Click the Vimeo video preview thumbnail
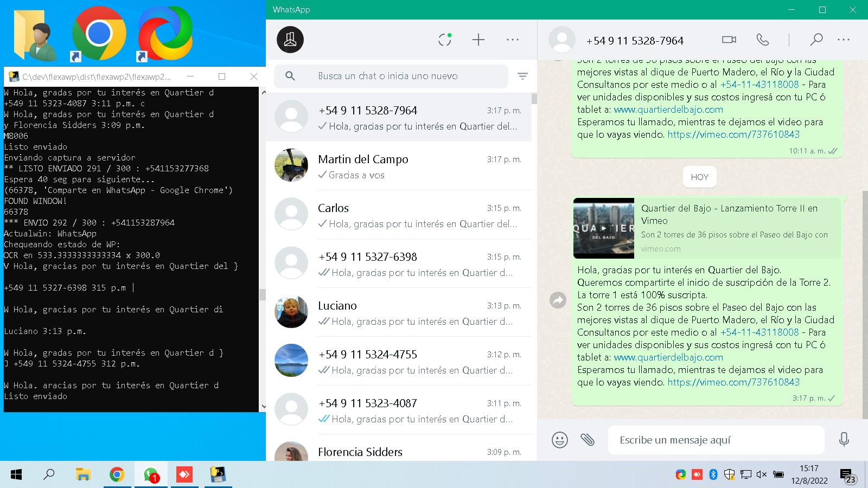Screen dimensions: 868x488 [x=604, y=228]
